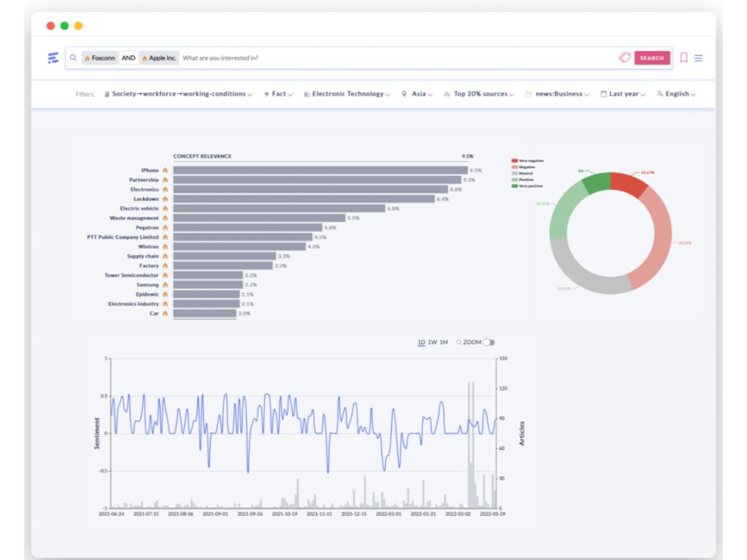This screenshot has height=560, width=747.
Task: Click the tag icon beside Search button
Action: tap(624, 58)
